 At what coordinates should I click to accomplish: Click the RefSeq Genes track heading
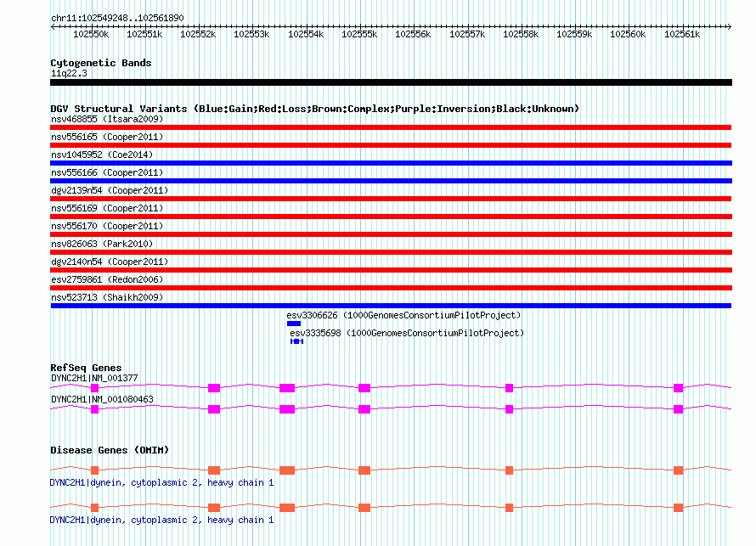point(86,368)
